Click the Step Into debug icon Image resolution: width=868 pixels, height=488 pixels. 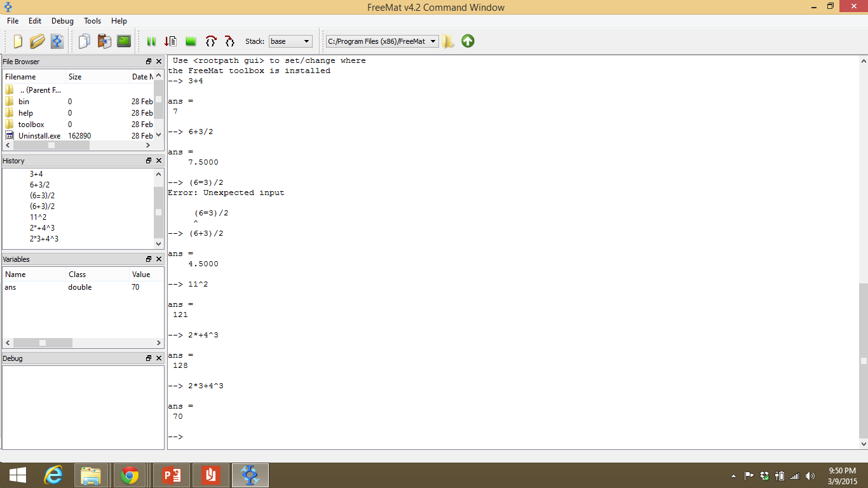[229, 41]
